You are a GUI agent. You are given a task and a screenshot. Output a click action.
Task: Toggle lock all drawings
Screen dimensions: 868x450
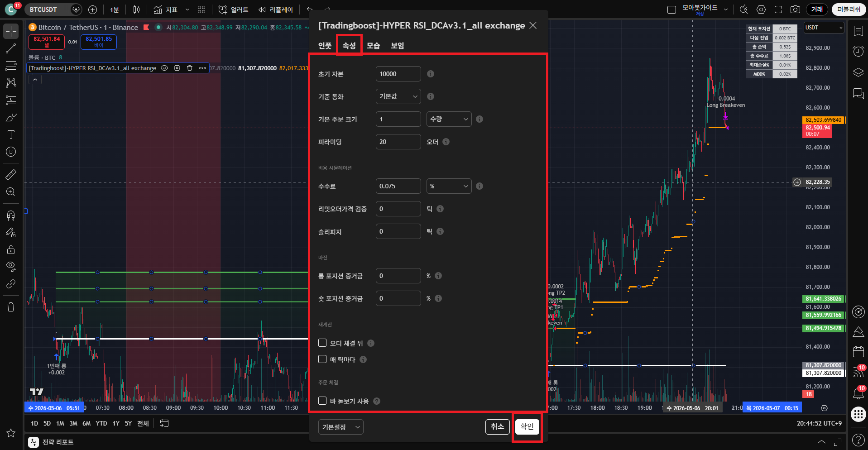[11, 249]
